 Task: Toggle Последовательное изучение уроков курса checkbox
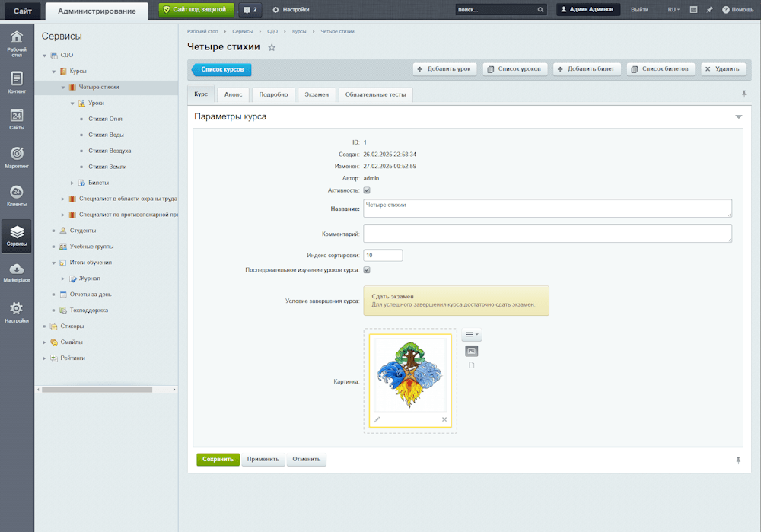(367, 270)
